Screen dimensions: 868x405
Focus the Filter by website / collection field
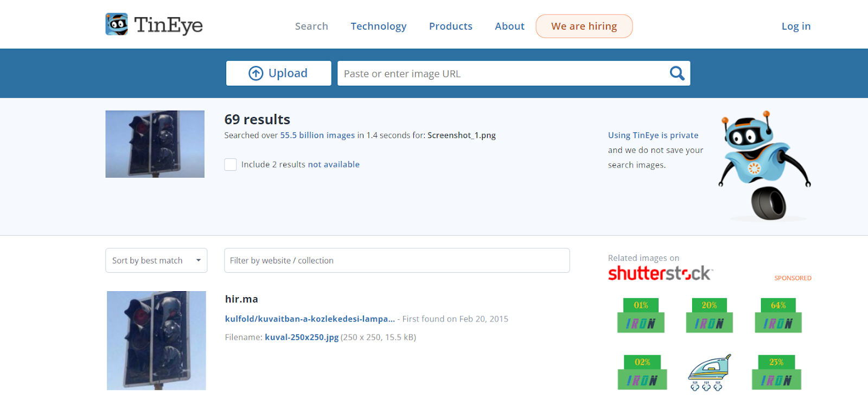397,260
